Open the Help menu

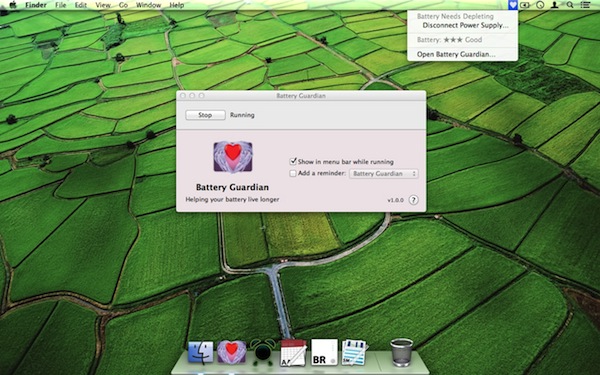coord(176,5)
